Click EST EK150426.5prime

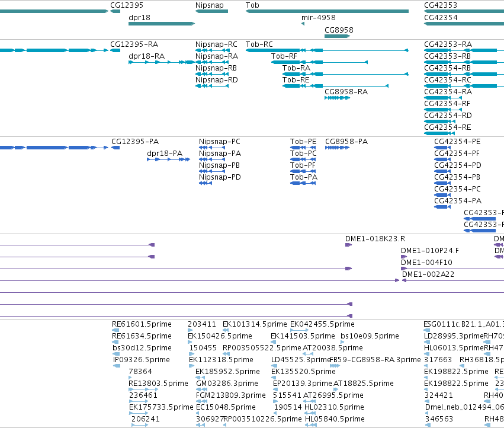190,342
